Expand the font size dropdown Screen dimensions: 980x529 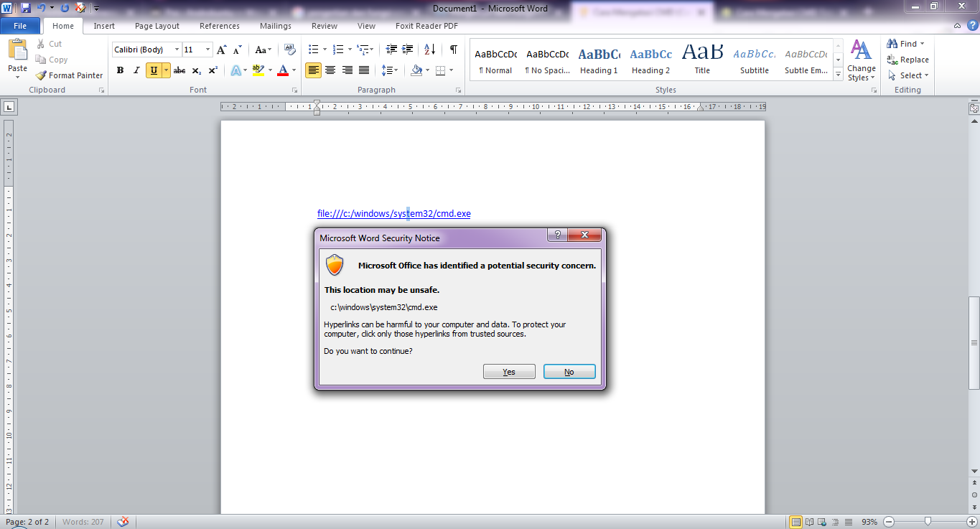pos(208,49)
